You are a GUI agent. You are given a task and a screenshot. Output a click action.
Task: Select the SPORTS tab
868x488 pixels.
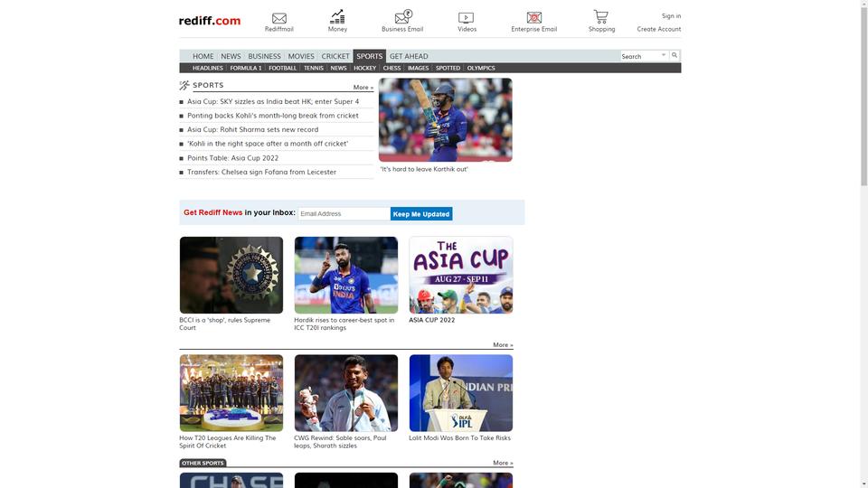(369, 56)
